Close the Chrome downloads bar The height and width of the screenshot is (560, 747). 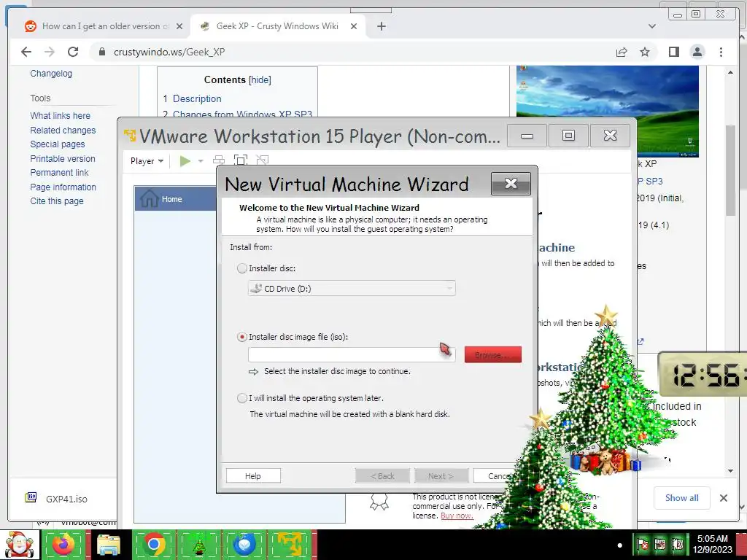(x=723, y=497)
